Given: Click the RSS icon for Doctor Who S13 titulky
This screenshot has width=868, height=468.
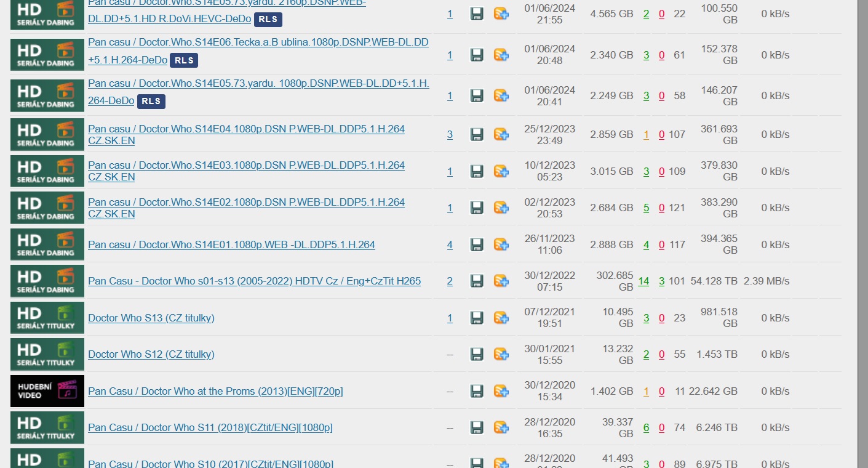Looking at the screenshot, I should [x=501, y=318].
